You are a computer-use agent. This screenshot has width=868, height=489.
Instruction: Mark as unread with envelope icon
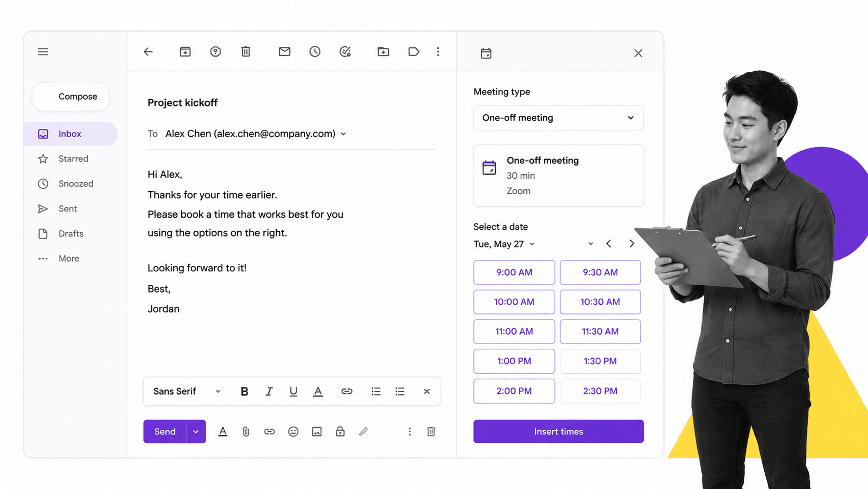coord(284,51)
